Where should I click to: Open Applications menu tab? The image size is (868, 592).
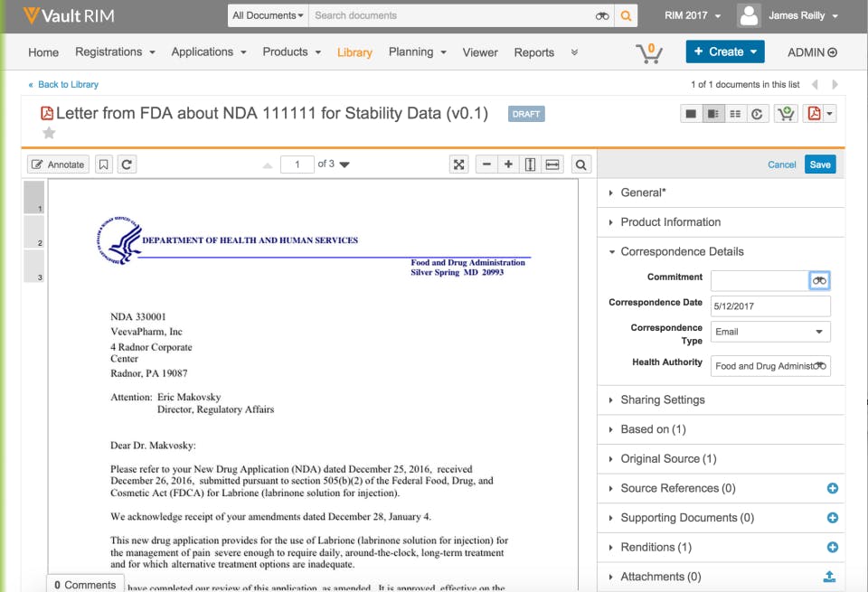(x=209, y=52)
